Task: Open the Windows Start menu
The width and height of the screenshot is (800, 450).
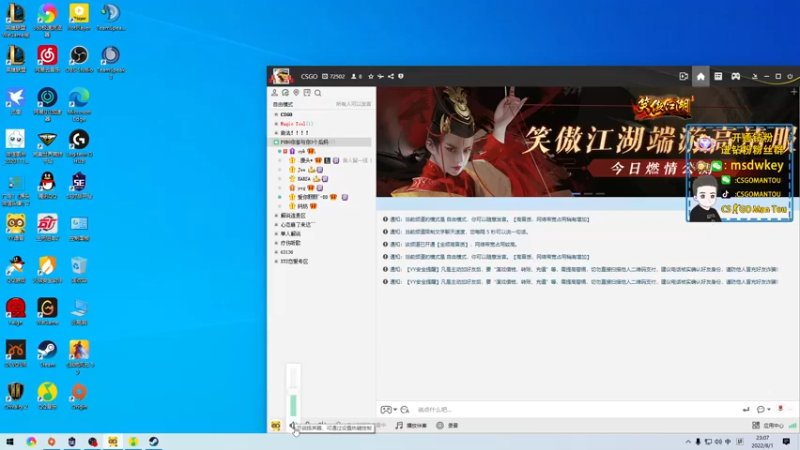Action: pyautogui.click(x=10, y=442)
